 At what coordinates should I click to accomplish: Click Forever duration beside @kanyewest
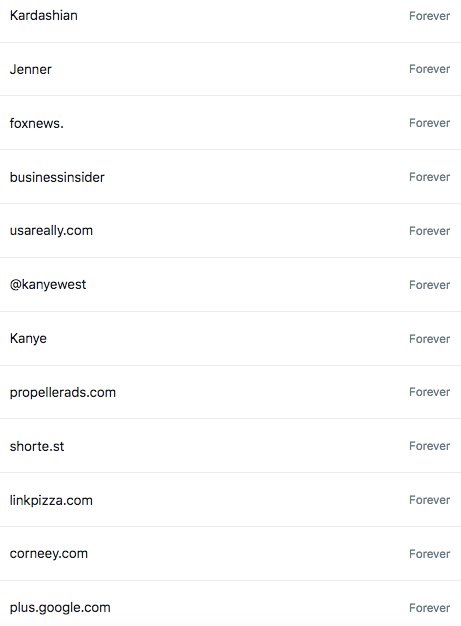click(429, 285)
